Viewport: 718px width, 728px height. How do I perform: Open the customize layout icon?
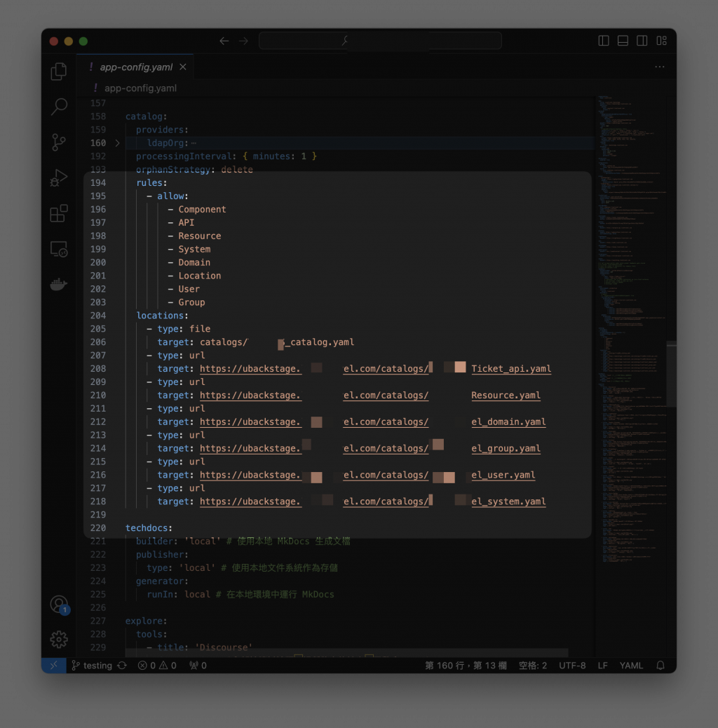[661, 41]
